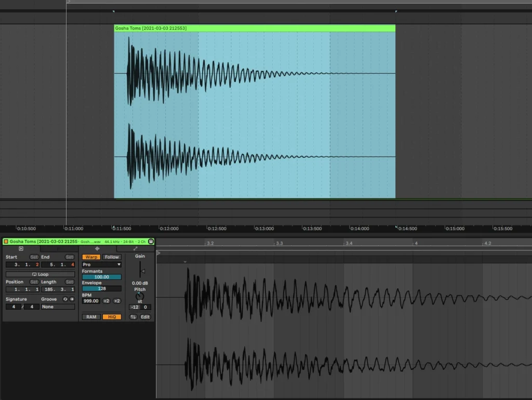Adjust the Formants slider at 100.00

click(x=102, y=277)
